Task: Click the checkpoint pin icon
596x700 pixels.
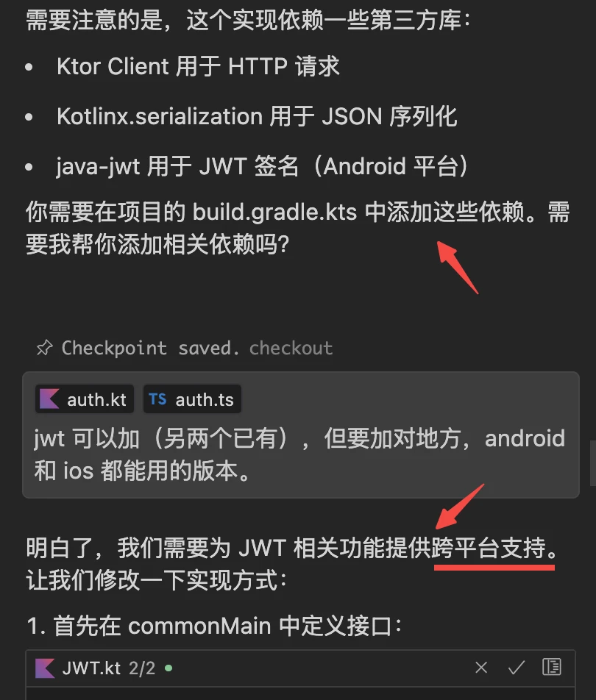Action: [45, 348]
